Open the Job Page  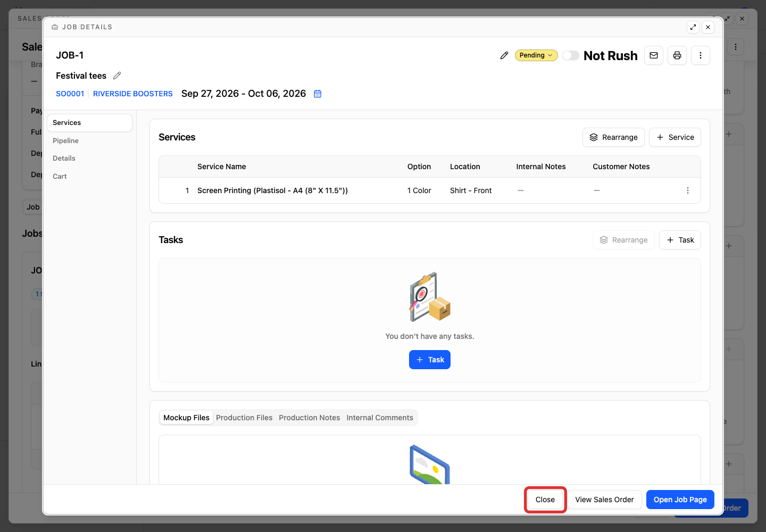680,500
